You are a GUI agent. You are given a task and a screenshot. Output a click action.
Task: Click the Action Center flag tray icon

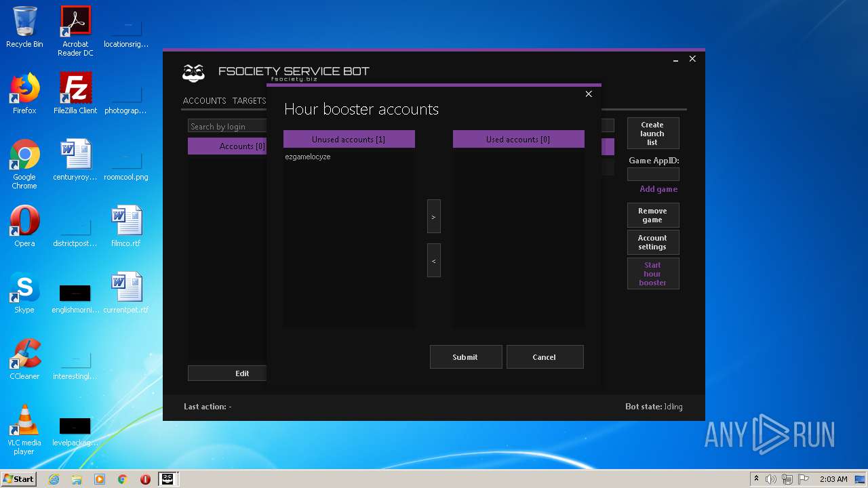[x=804, y=479]
